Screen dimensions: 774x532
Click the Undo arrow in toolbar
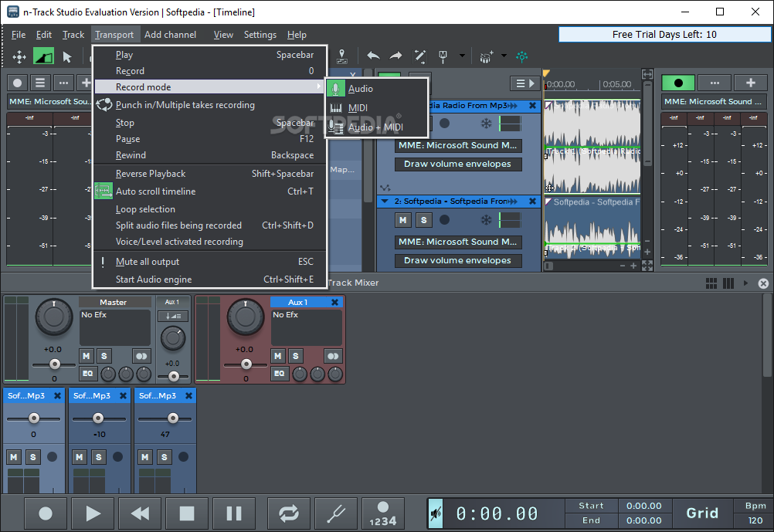click(x=373, y=56)
